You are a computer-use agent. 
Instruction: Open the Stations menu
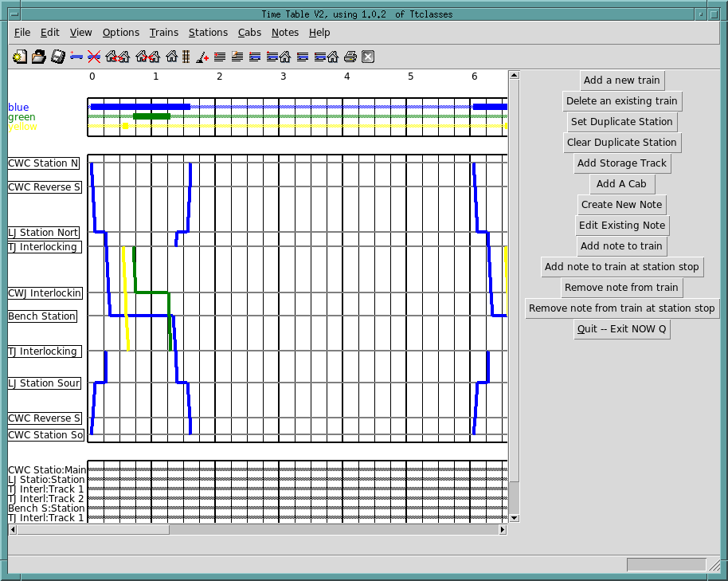(208, 33)
